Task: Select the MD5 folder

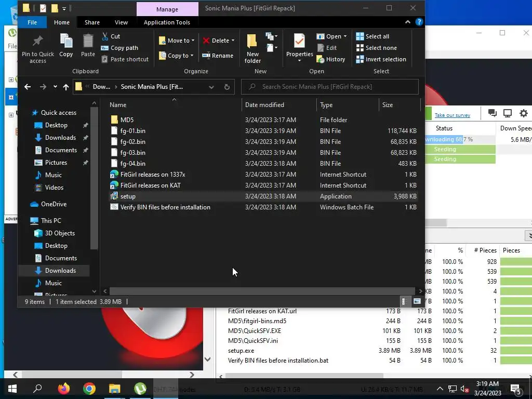Action: tap(127, 120)
